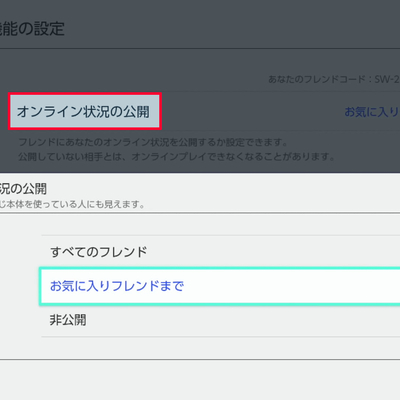Open the オンライン状況の公開 setting
This screenshot has height=400, width=400.
83,112
